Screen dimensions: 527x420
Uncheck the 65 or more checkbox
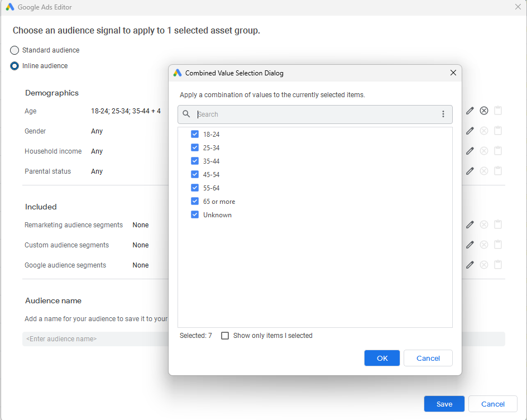tap(195, 201)
